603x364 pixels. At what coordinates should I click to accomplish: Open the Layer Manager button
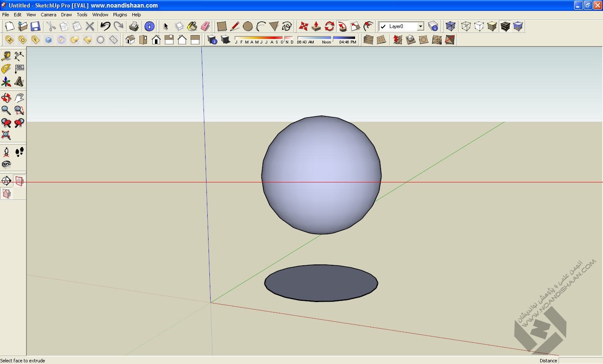[x=433, y=26]
